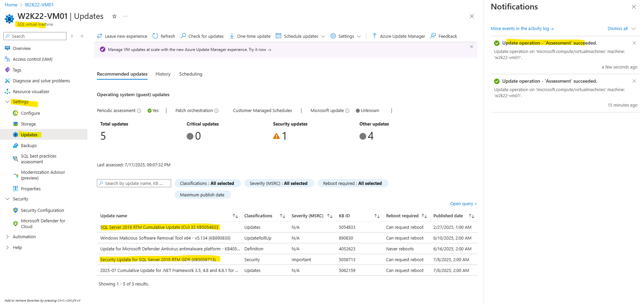The height and width of the screenshot is (304, 644).
Task: Select SQL Server 2019 RTM Cumulative Update row
Action: pyautogui.click(x=287, y=227)
